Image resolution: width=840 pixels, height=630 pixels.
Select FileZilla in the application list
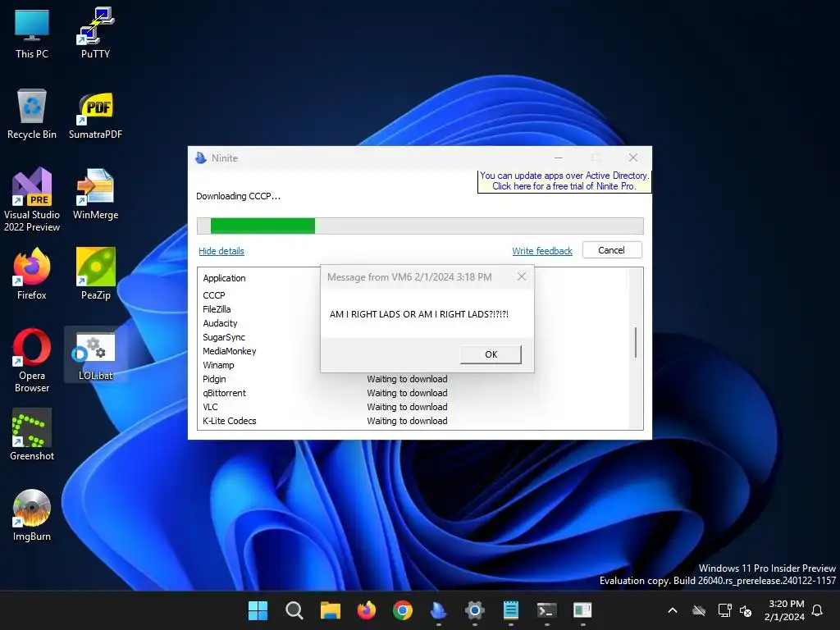coord(217,309)
